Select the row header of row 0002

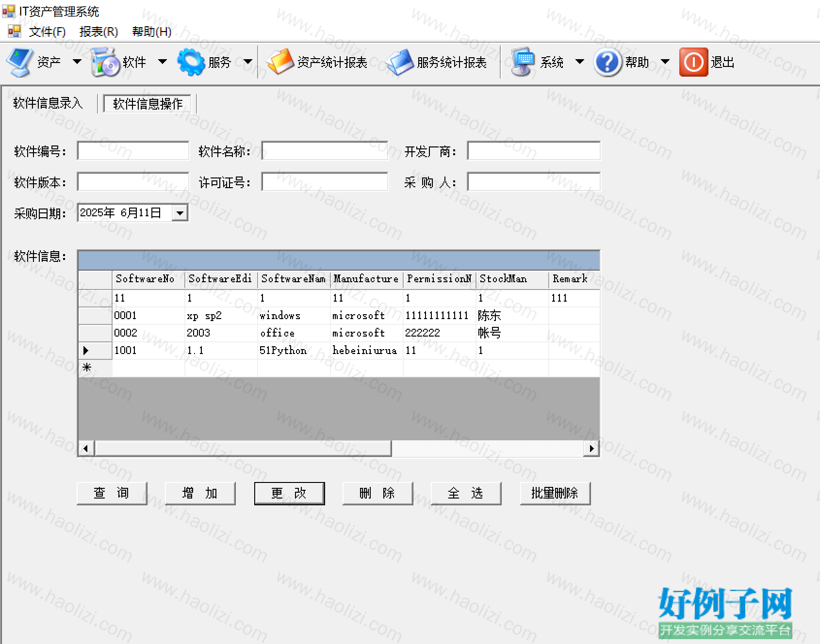coord(95,333)
